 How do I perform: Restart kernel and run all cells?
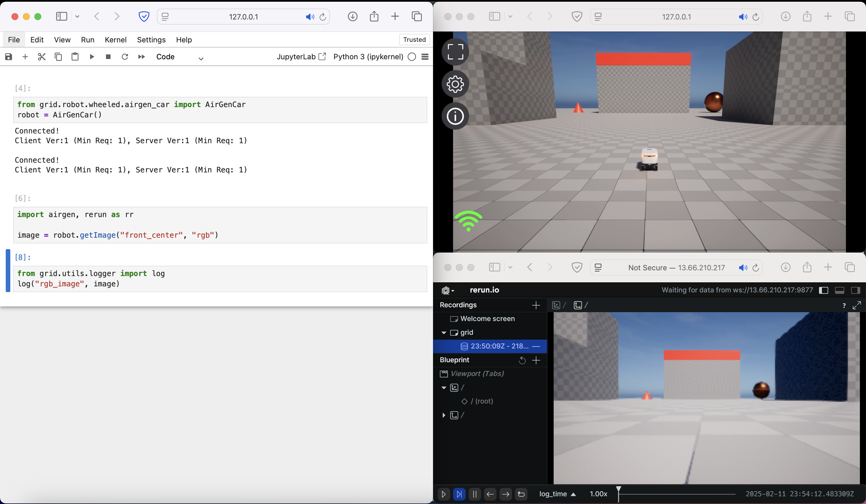tap(141, 57)
